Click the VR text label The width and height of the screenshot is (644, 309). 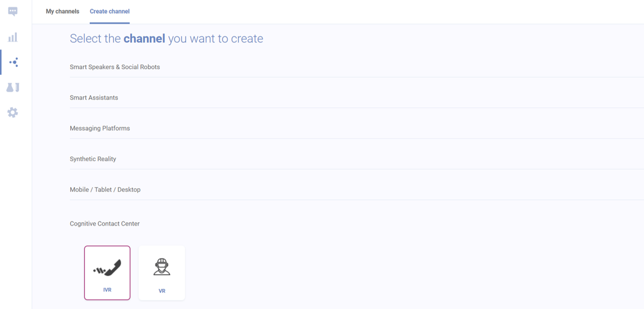pyautogui.click(x=162, y=291)
